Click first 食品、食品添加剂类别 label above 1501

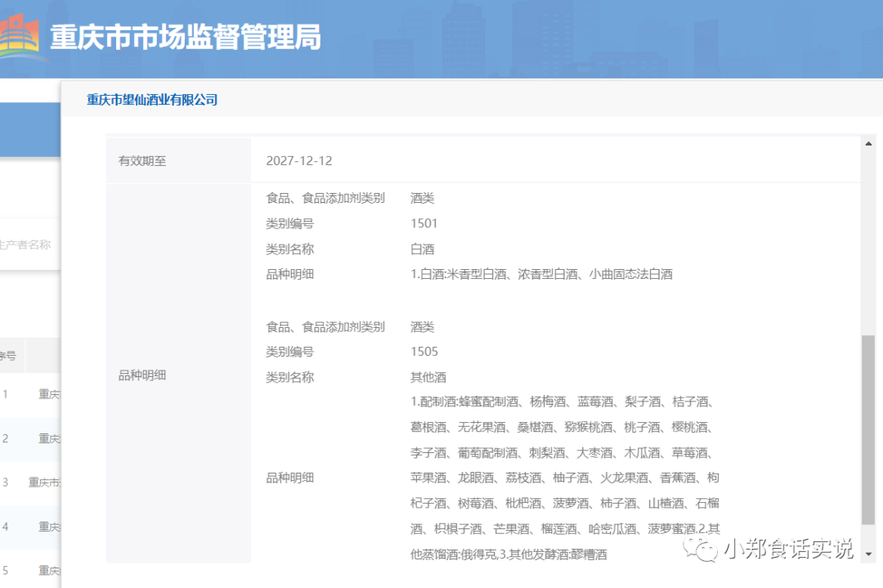point(325,198)
